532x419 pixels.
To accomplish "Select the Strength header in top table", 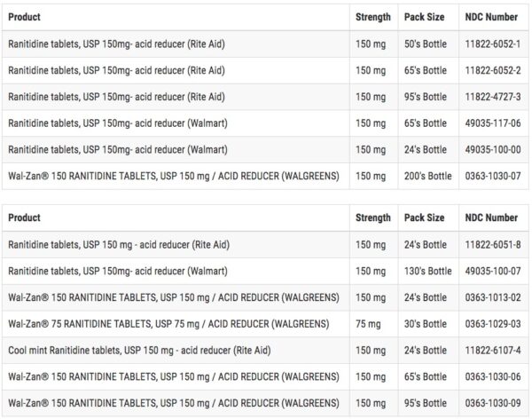I will click(x=373, y=17).
